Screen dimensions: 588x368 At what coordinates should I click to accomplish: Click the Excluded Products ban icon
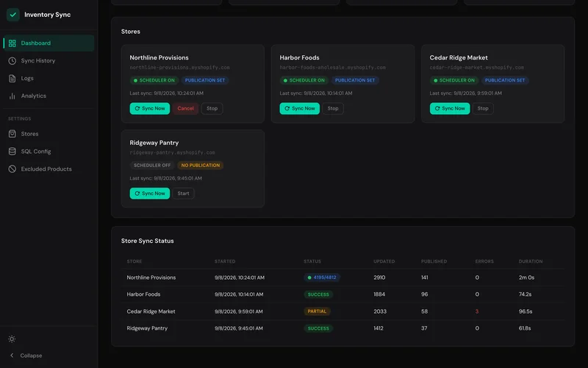(12, 169)
